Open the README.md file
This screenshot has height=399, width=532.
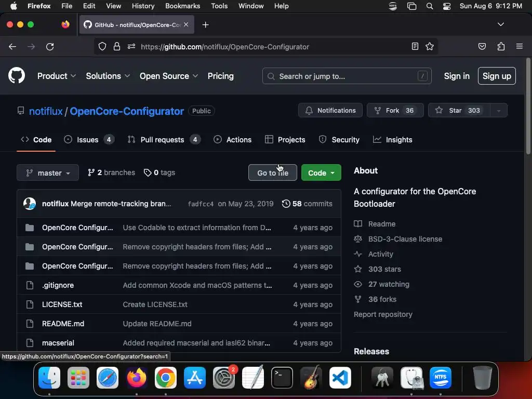pyautogui.click(x=63, y=324)
